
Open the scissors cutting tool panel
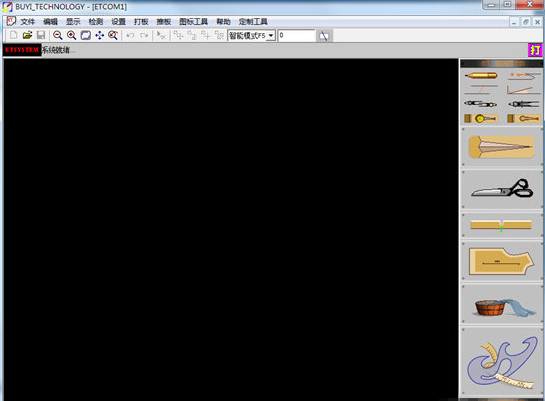[501, 189]
